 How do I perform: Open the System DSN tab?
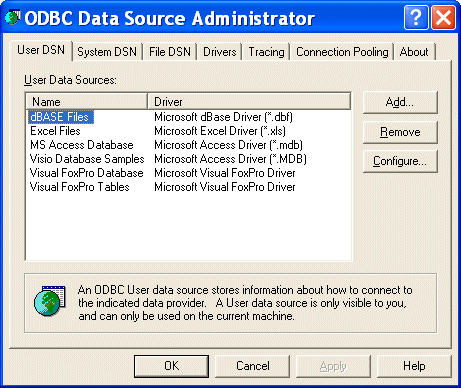tap(107, 52)
